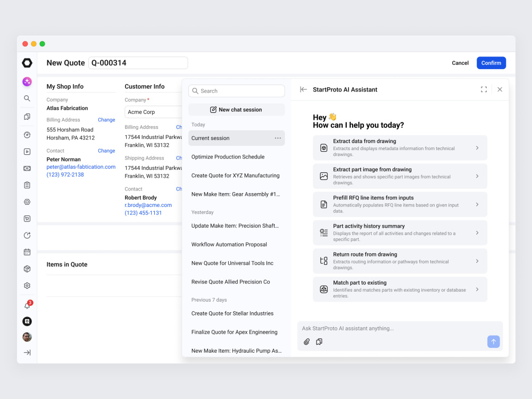532x399 pixels.
Task: Open the purple AI assistant sparkle icon
Action: pos(27,81)
